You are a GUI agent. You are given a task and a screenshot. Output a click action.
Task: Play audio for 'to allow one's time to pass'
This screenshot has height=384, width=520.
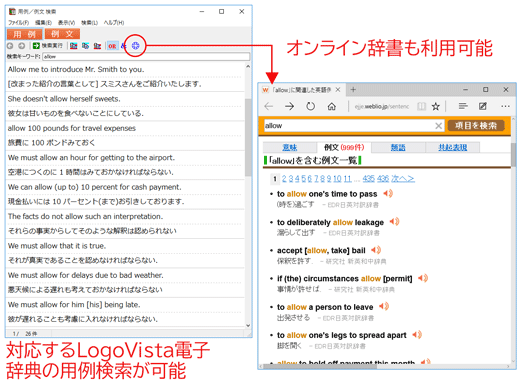click(388, 193)
